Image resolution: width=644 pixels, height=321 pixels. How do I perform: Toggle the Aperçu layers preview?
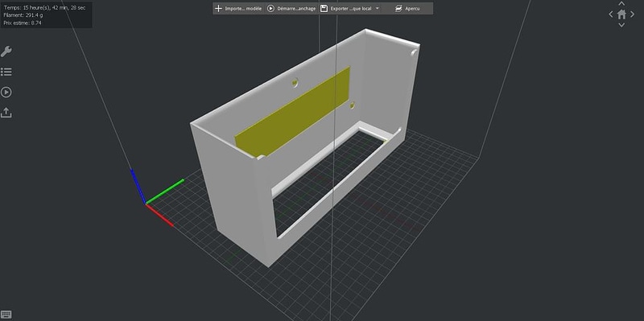point(407,8)
